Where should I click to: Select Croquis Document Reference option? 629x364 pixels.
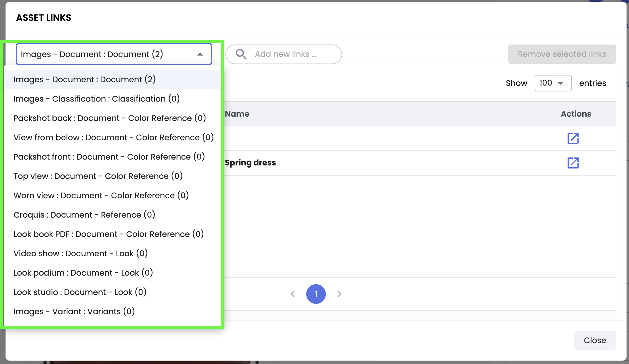pos(84,215)
